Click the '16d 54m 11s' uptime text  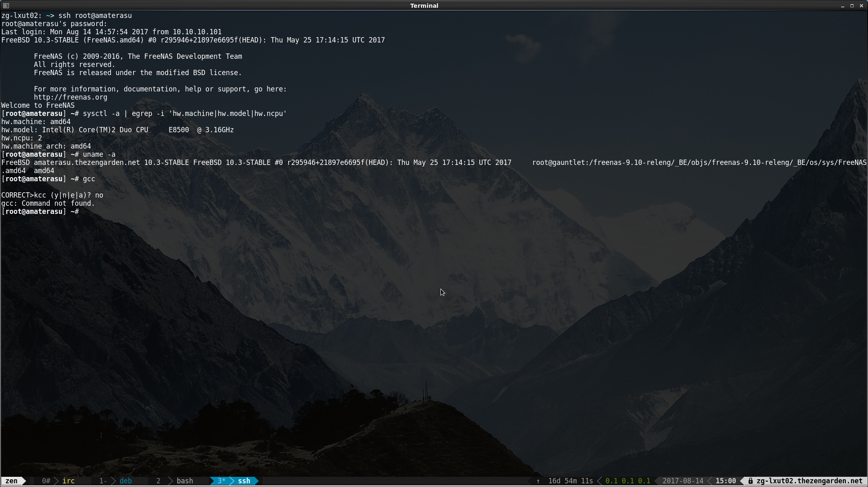(570, 481)
